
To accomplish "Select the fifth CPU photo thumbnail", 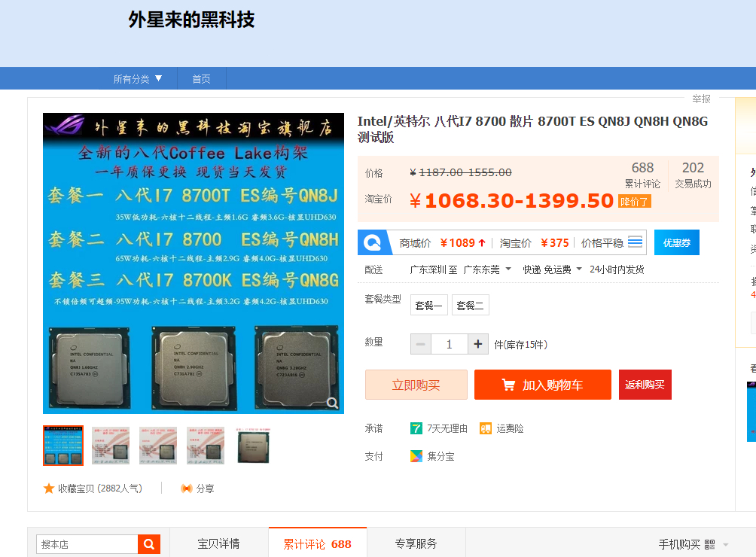I will pyautogui.click(x=253, y=445).
